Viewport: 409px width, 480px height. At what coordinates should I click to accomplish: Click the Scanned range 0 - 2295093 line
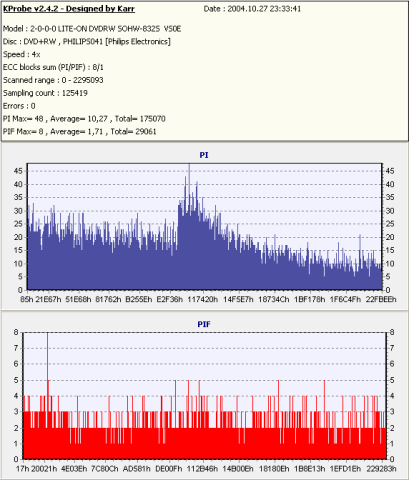(x=53, y=80)
